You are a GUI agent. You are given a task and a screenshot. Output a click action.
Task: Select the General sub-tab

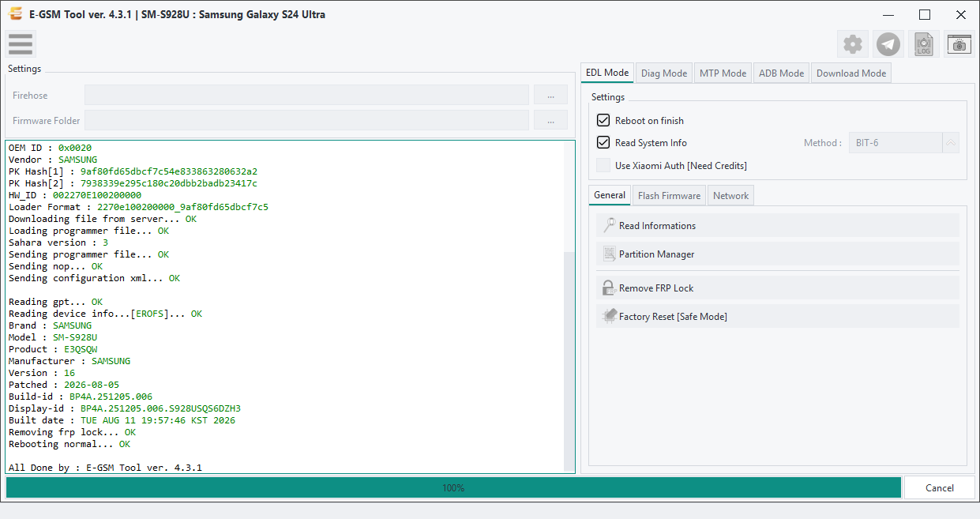click(x=610, y=195)
